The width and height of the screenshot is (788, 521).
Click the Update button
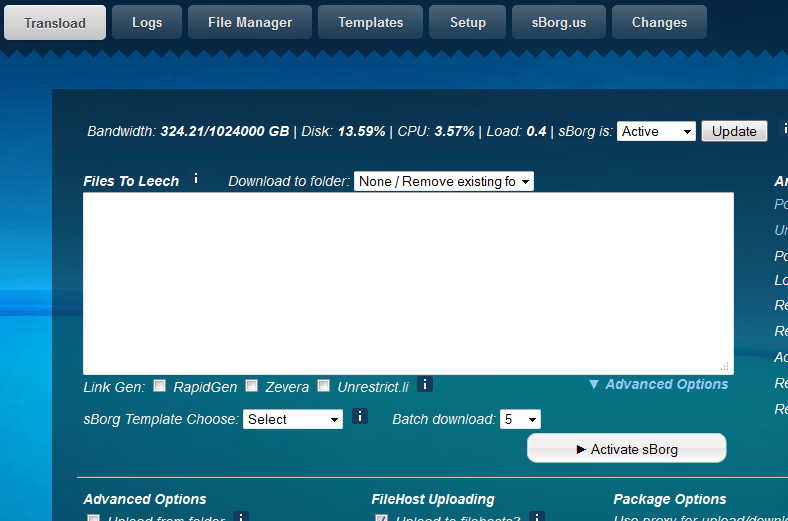tap(734, 132)
